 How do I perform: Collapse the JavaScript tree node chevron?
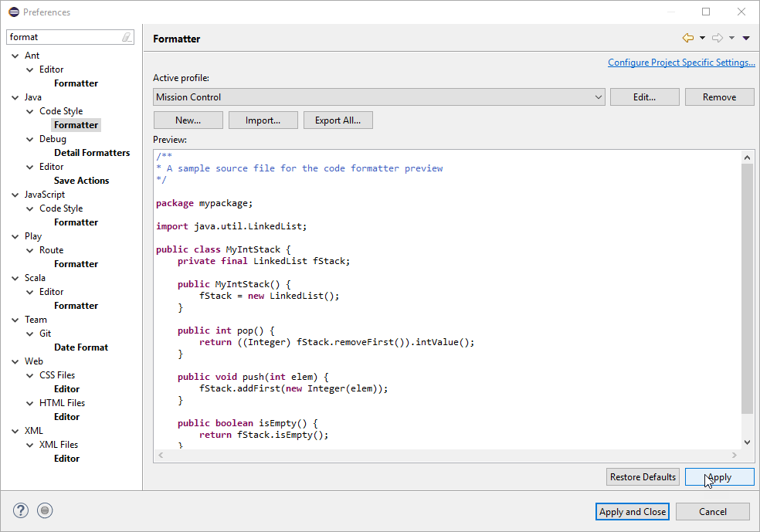[15, 195]
